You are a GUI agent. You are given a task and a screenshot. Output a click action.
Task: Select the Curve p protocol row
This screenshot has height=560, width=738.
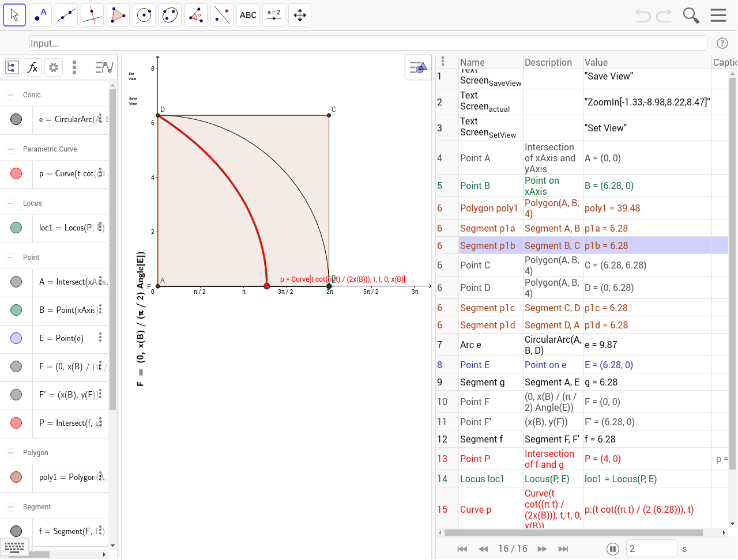(582, 509)
